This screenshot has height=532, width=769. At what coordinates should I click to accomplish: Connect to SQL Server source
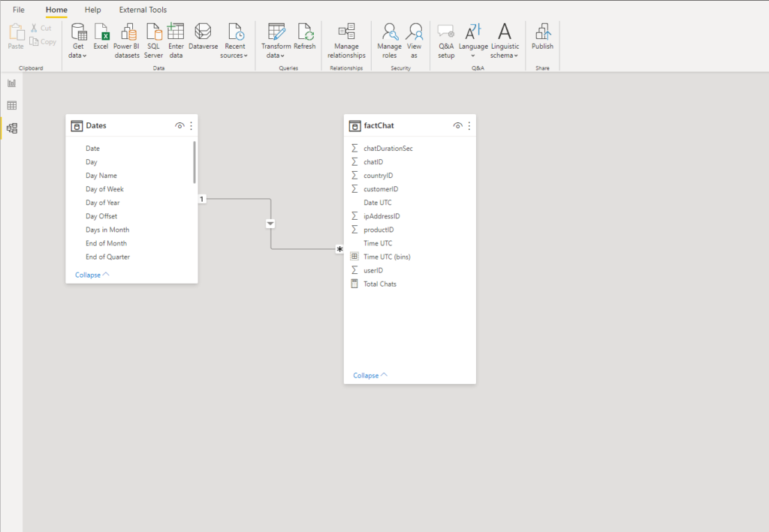coord(153,41)
